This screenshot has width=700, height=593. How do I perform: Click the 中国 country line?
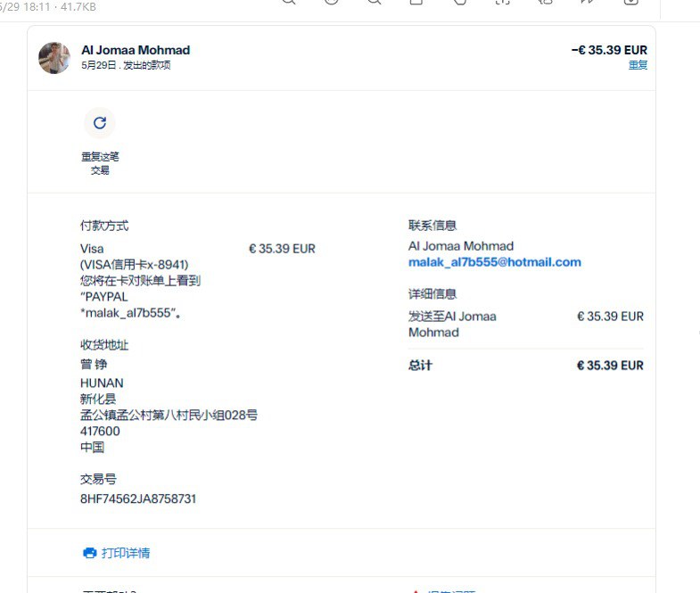93,447
